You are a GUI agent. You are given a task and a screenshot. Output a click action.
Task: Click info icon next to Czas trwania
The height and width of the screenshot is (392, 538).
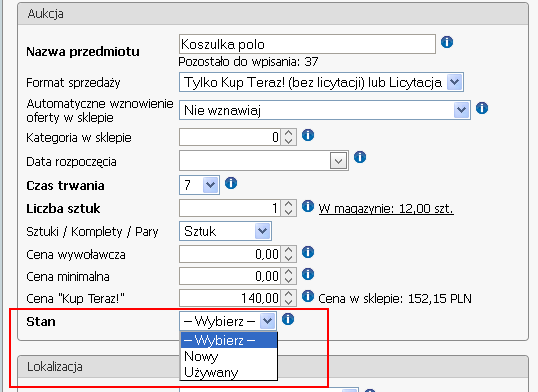231,183
